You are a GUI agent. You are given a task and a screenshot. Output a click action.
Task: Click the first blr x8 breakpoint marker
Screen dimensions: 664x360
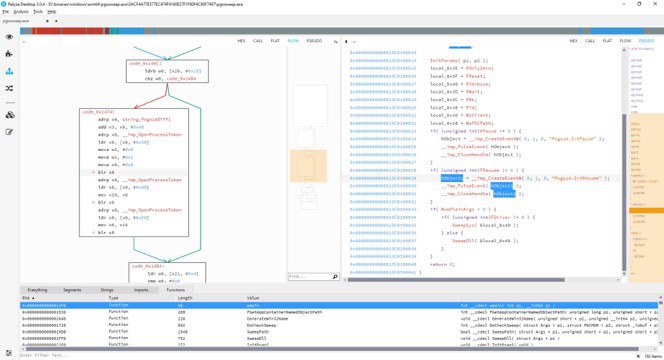[94, 172]
